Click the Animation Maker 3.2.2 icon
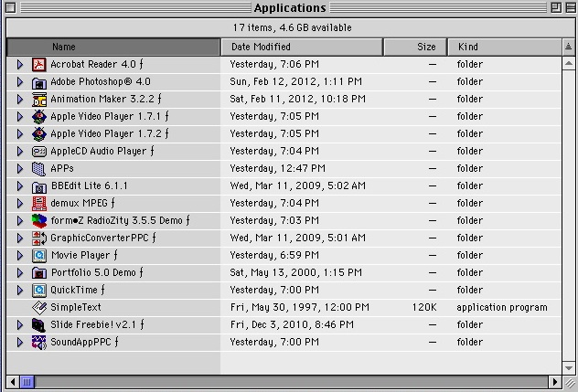The image size is (578, 392). 38,100
